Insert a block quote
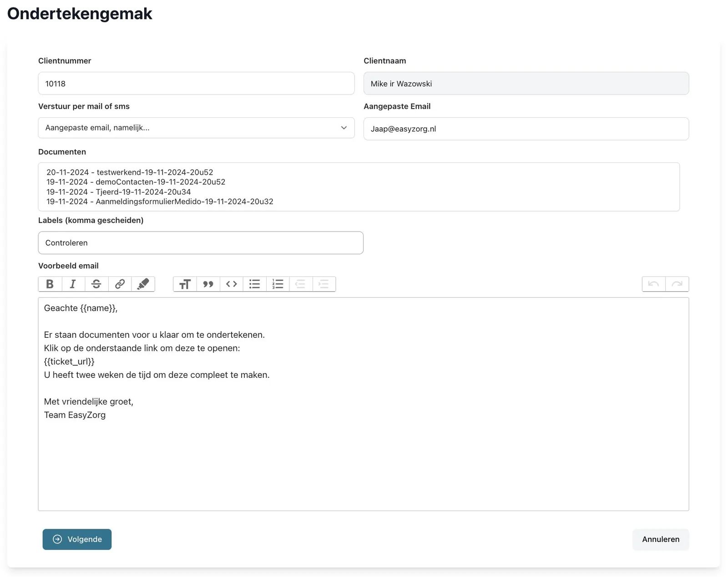 208,284
